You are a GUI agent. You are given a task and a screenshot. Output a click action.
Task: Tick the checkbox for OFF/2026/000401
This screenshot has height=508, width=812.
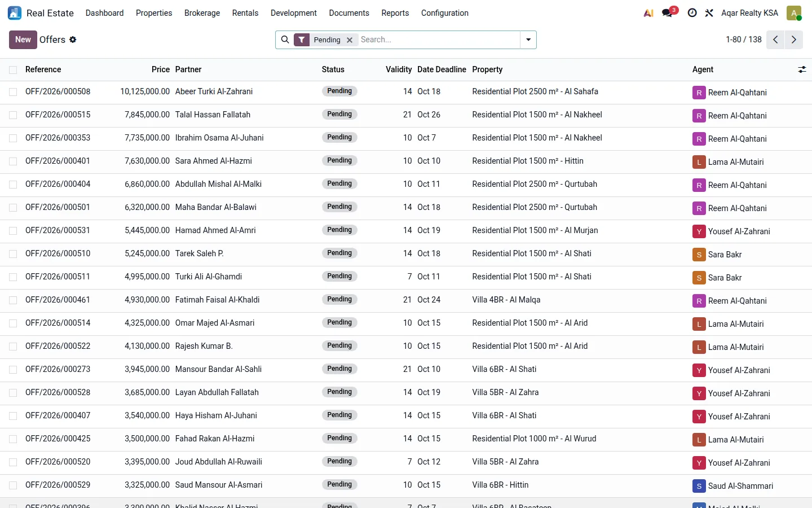13,161
